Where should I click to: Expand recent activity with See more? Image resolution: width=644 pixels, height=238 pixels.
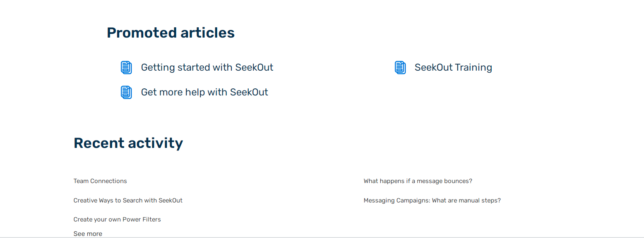(88, 234)
